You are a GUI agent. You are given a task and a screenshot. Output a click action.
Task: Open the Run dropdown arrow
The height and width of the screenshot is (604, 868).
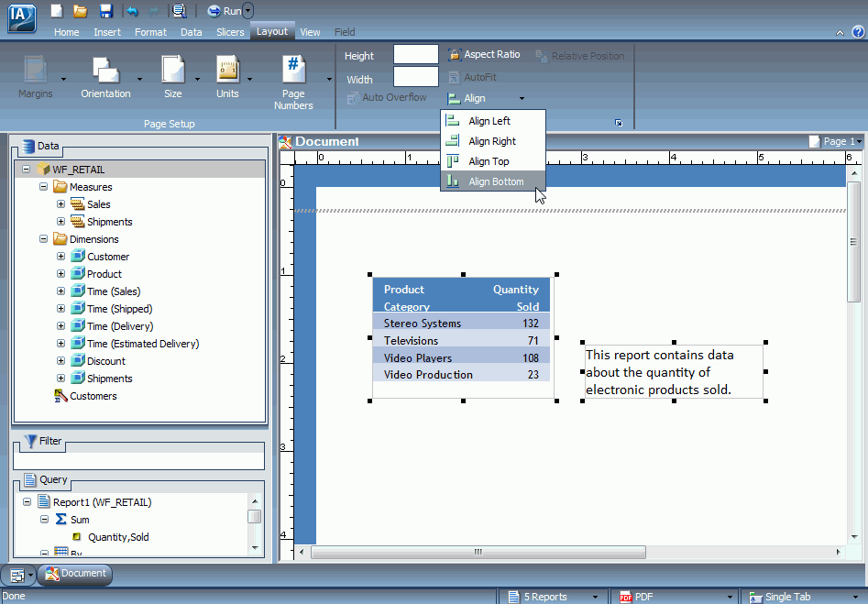coord(248,10)
